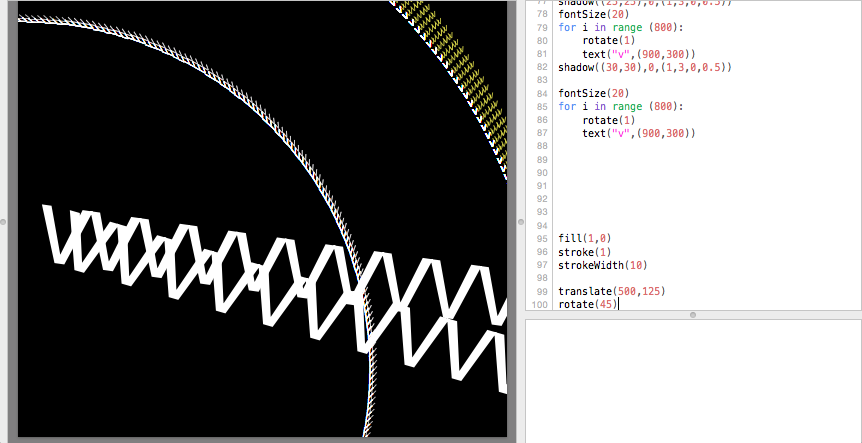Click the stroke(1) line in the code
The height and width of the screenshot is (443, 862).
click(x=583, y=252)
